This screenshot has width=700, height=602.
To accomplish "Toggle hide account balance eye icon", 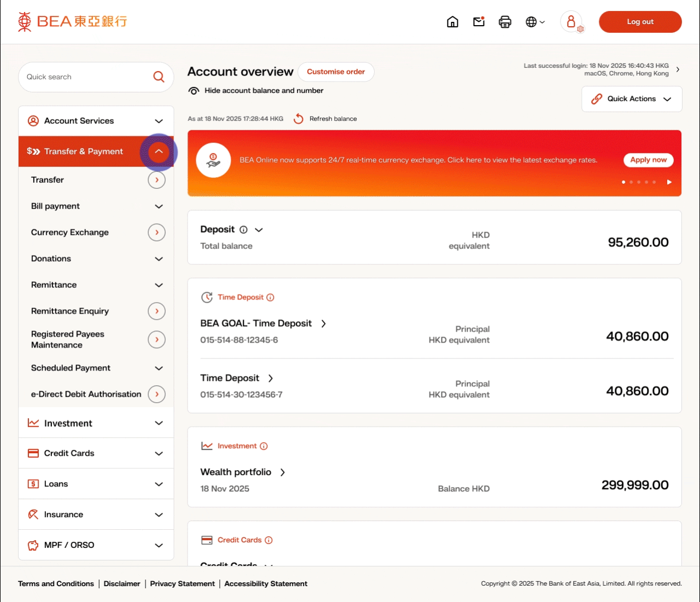I will coord(194,91).
